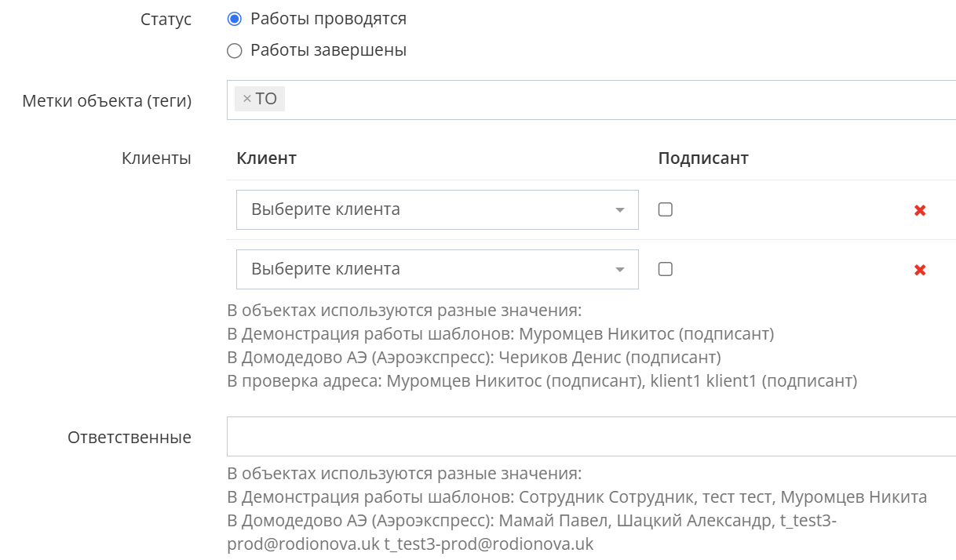Tick the Подписант checkbox in first client row
956x560 pixels.
(665, 209)
